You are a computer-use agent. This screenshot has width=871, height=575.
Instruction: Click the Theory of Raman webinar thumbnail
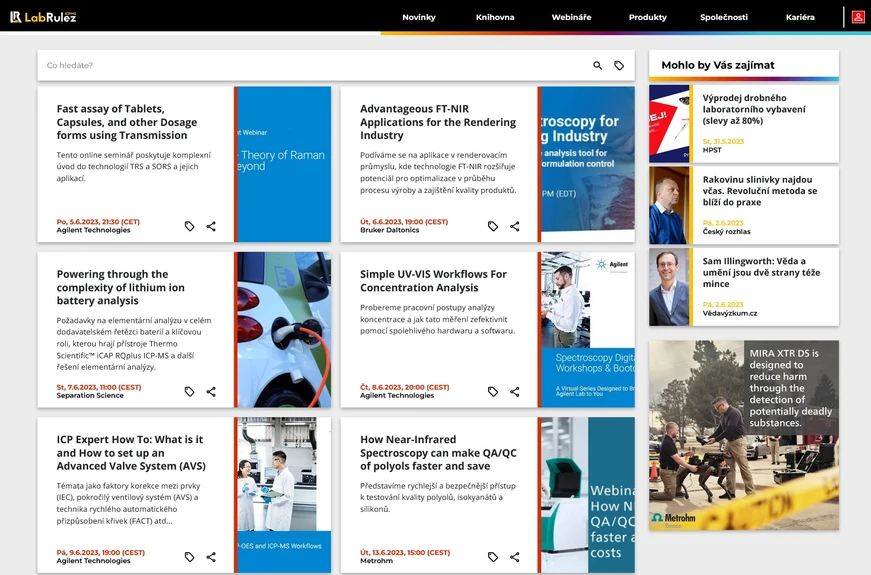284,164
